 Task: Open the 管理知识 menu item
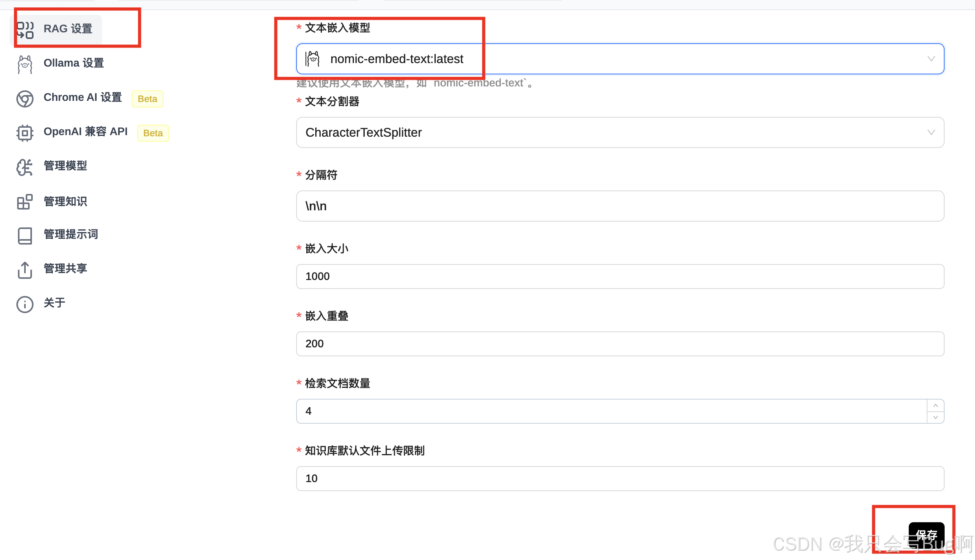pyautogui.click(x=65, y=202)
